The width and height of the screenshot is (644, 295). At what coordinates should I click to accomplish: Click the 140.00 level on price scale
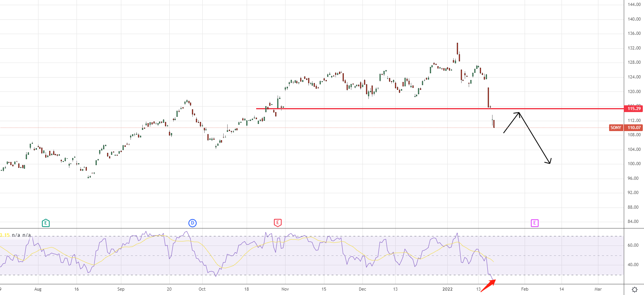pyautogui.click(x=634, y=19)
